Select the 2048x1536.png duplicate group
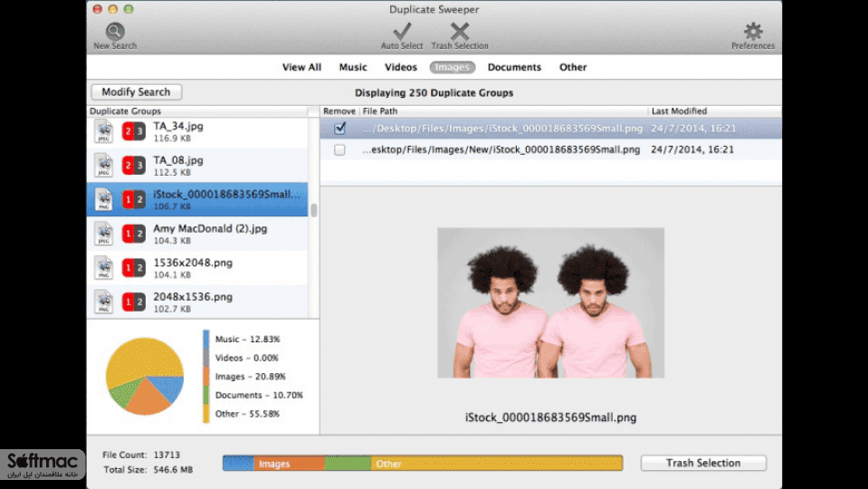 point(197,302)
